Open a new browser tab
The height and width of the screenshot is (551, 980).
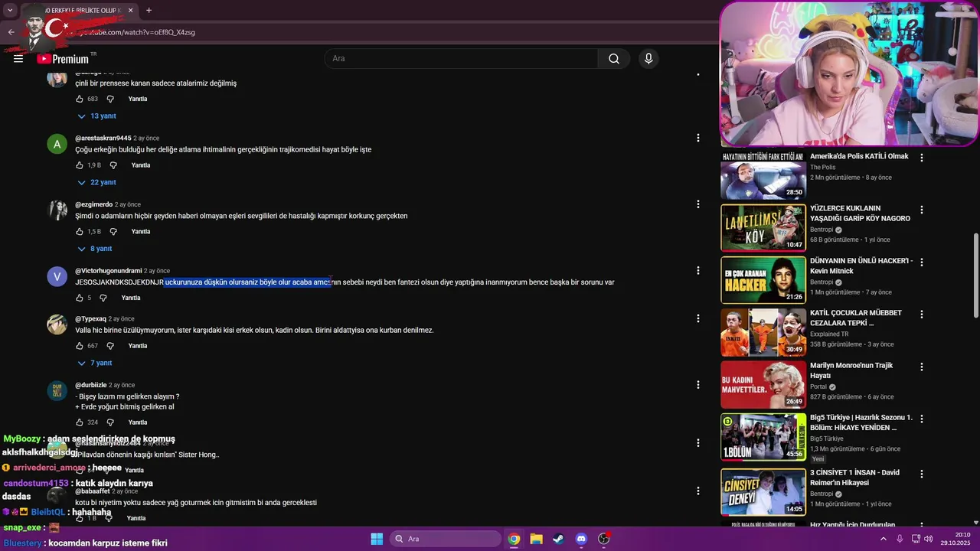coord(149,11)
